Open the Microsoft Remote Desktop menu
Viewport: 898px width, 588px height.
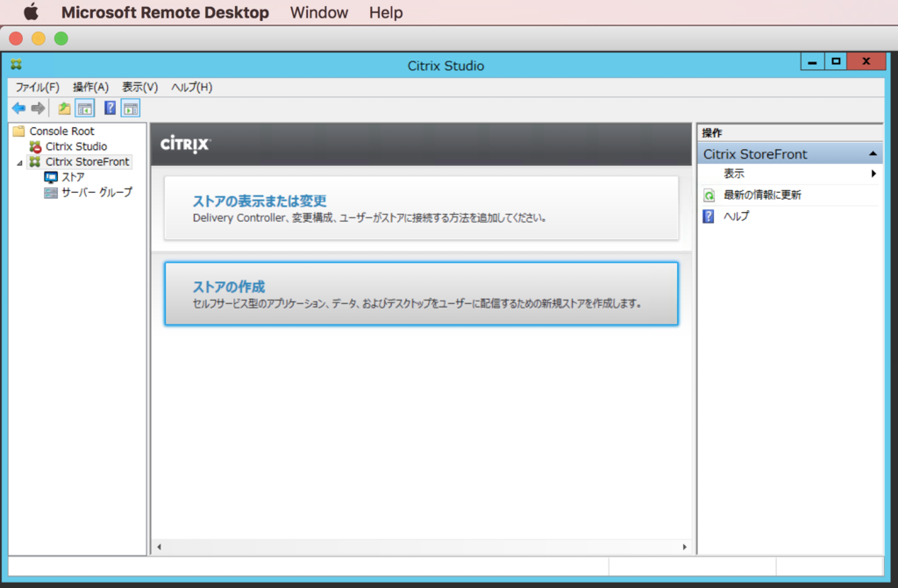165,12
